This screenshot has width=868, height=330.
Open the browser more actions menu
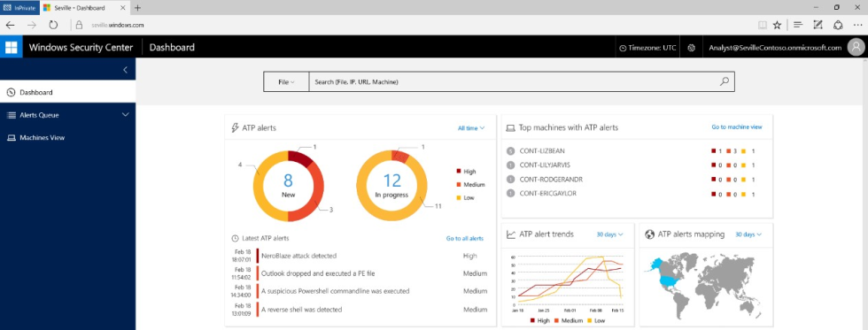(x=857, y=25)
